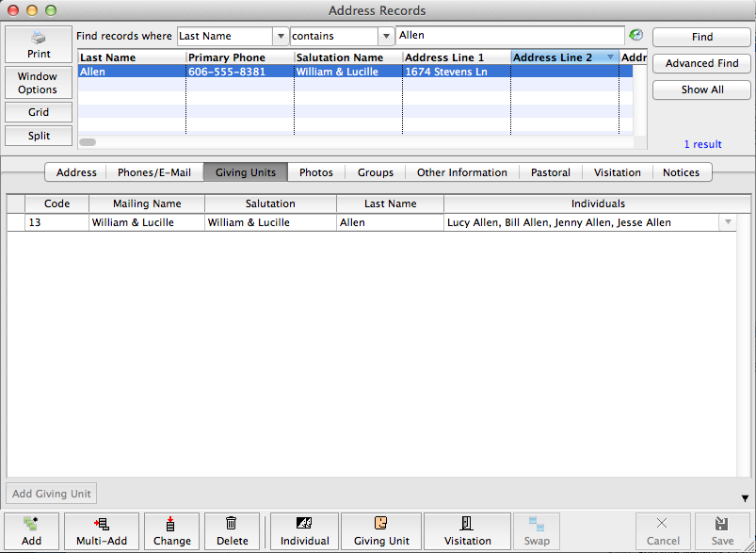The height and width of the screenshot is (553, 756).
Task: Toggle the Split view button
Action: pos(38,136)
